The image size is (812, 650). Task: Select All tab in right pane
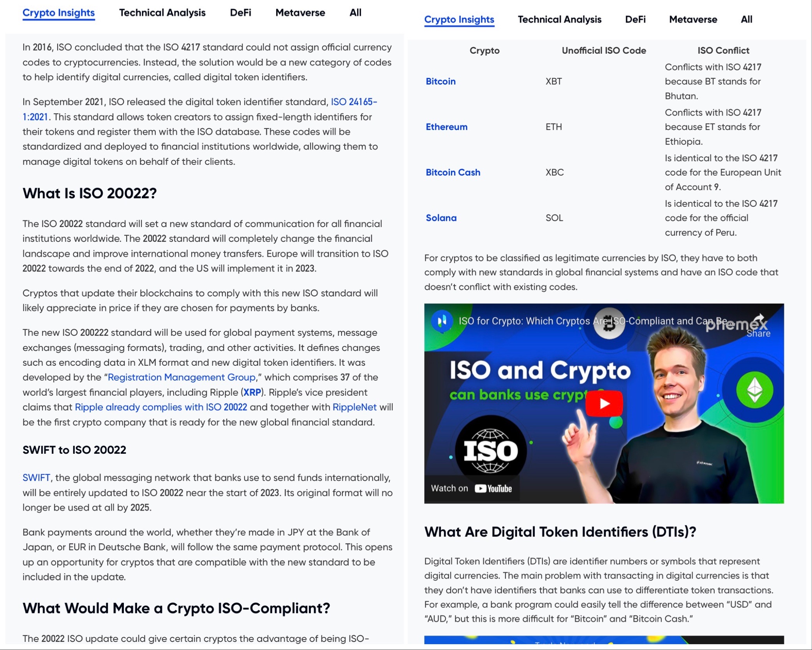pos(746,19)
